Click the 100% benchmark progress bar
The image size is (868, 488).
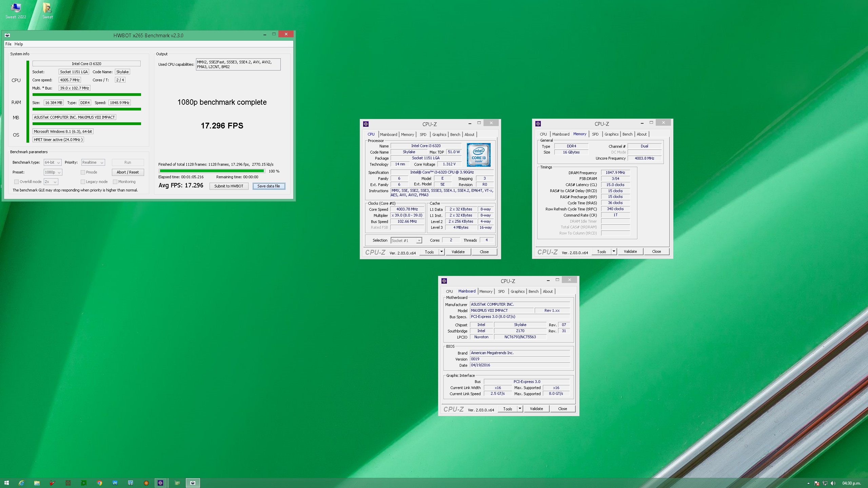click(x=212, y=171)
